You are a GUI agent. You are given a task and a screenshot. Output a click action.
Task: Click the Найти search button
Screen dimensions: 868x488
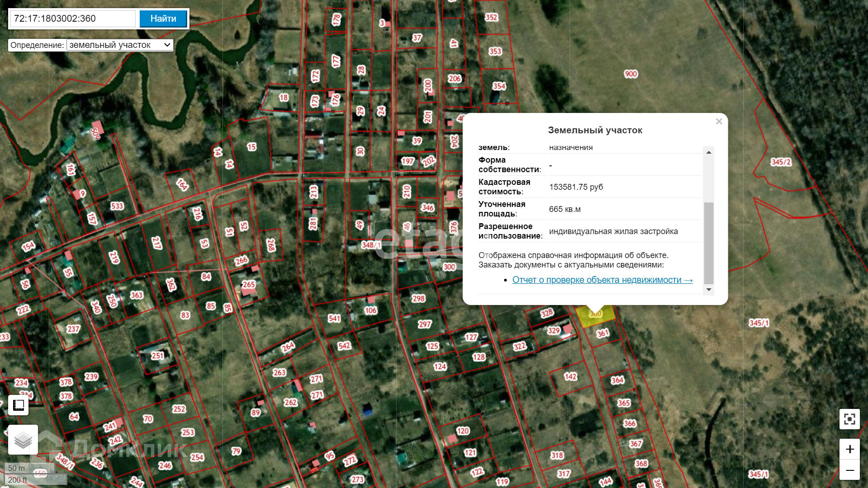tap(163, 19)
